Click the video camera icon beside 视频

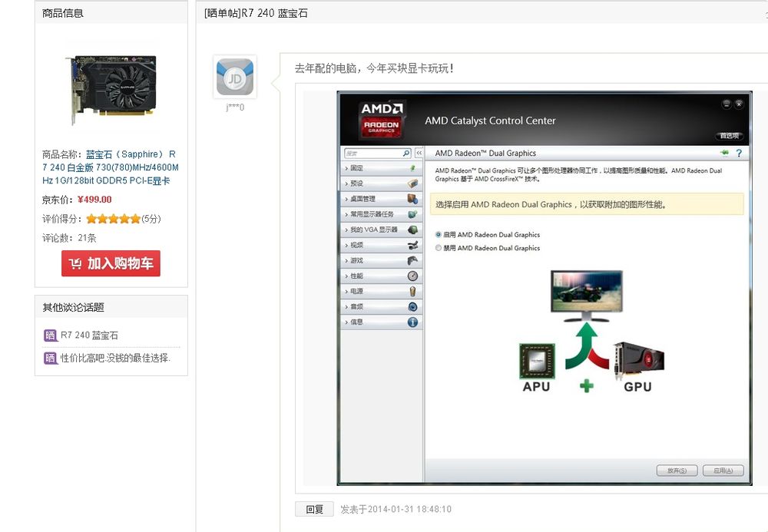[x=412, y=245]
